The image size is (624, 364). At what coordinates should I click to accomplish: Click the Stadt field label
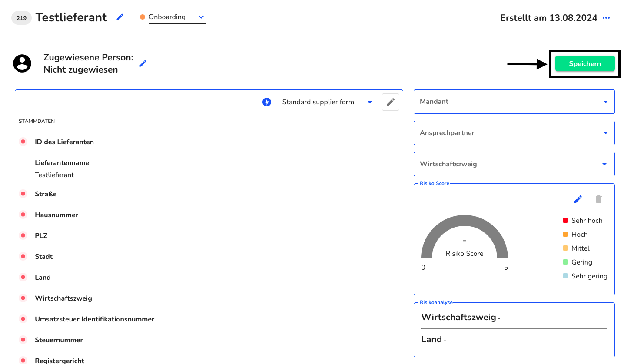point(43,257)
